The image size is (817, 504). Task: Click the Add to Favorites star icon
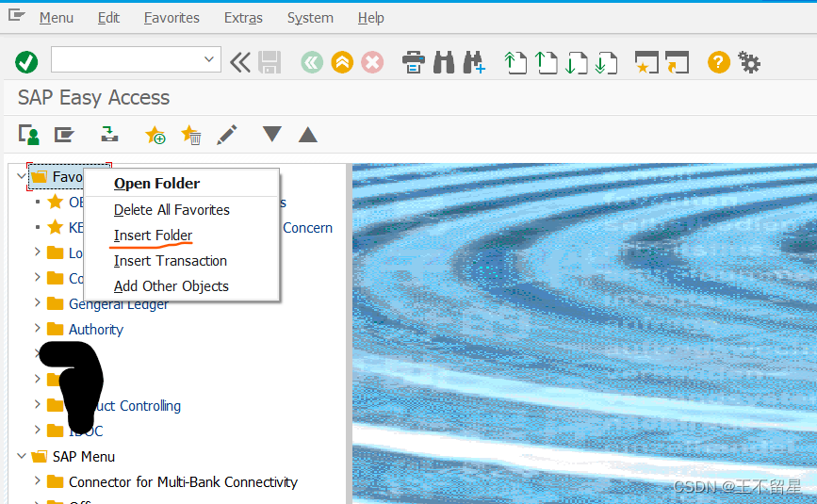[155, 135]
